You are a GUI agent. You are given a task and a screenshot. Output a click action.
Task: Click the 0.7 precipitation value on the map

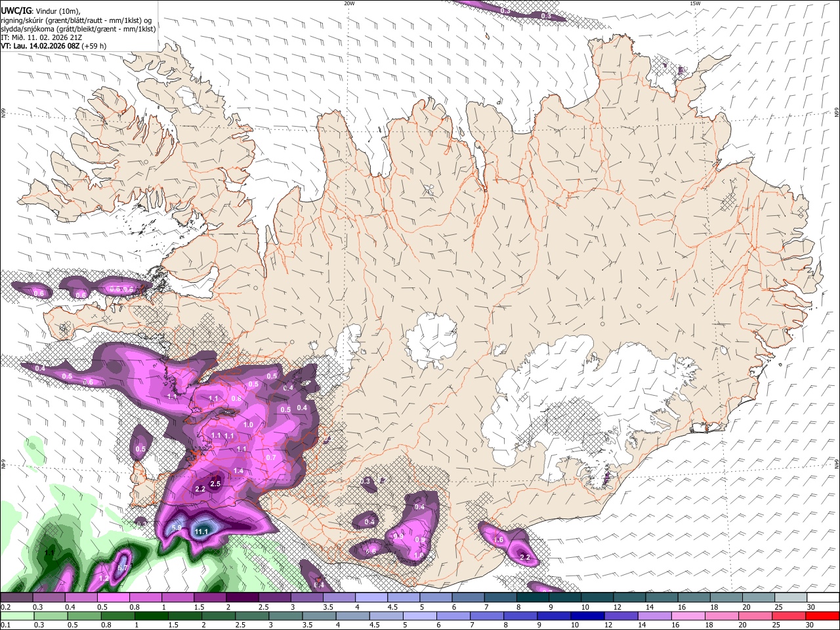(x=271, y=457)
